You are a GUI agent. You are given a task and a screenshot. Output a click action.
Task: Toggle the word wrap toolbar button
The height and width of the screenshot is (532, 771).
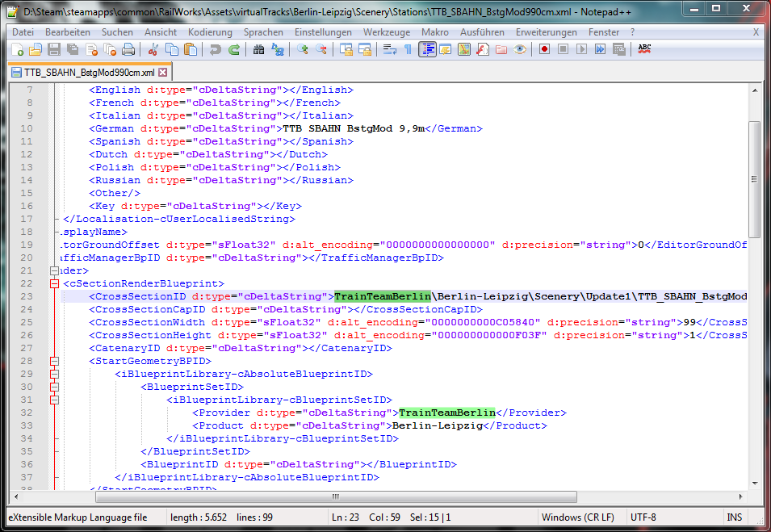coord(390,50)
